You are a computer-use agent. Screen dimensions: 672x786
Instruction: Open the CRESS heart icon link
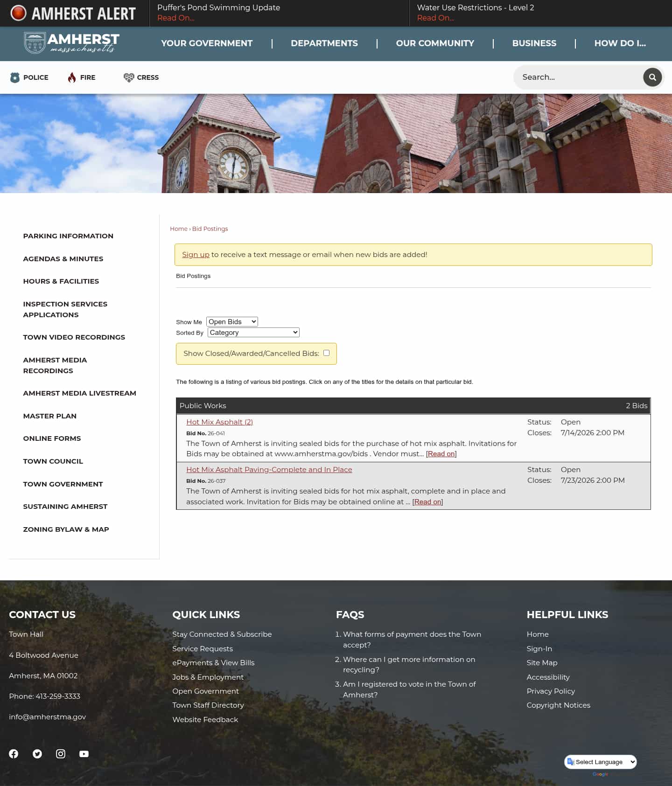coord(129,77)
